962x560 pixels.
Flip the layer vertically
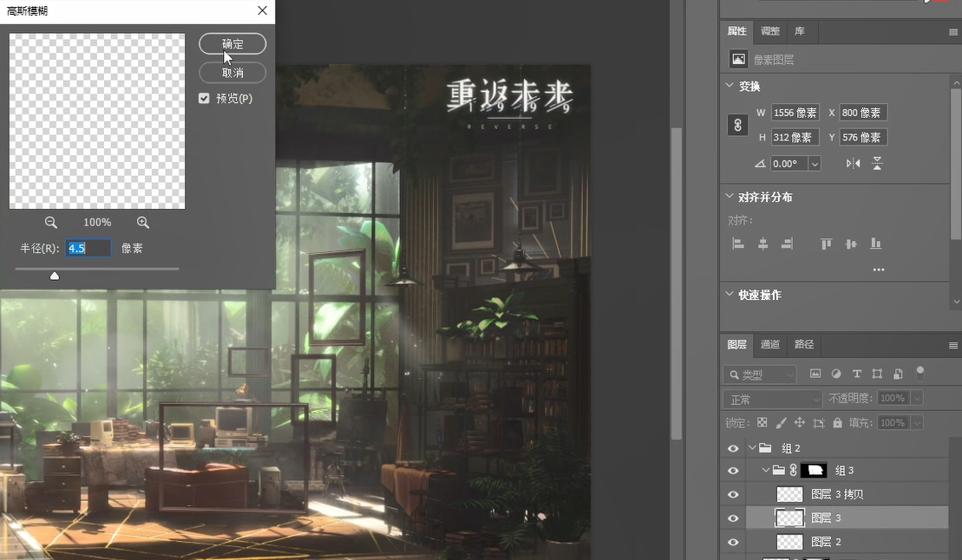click(877, 163)
